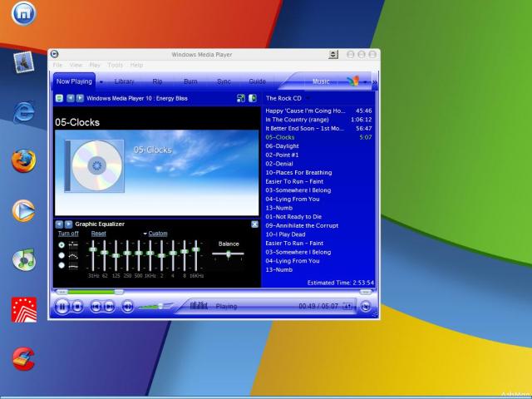Select first equalizer slider-mode radio button

pyautogui.click(x=62, y=244)
